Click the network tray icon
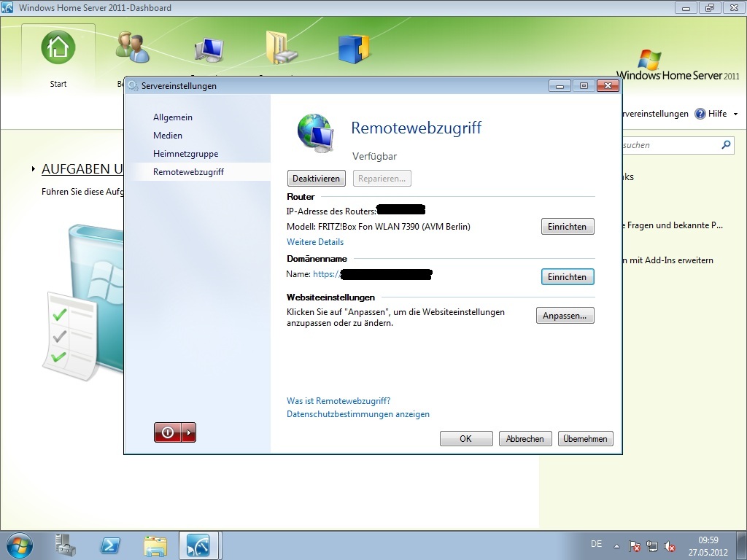This screenshot has width=747, height=560. 651,546
